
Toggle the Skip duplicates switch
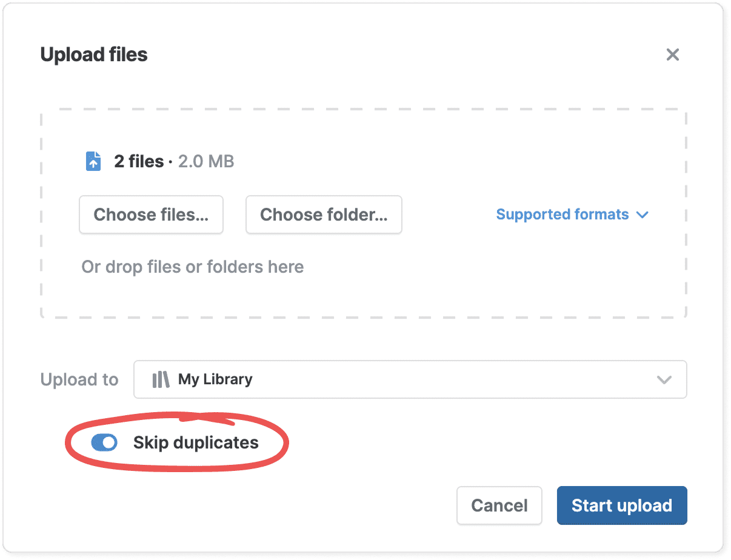(x=104, y=443)
